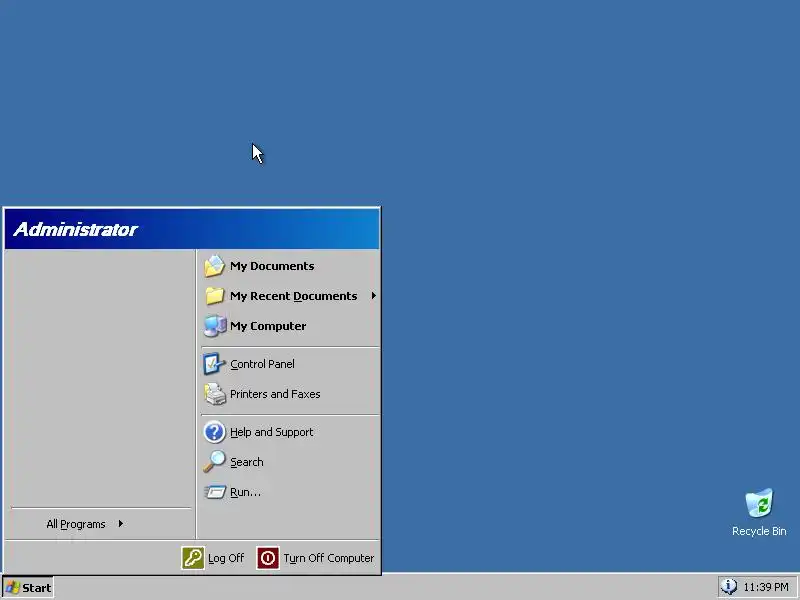Click the My Recent Documents folder icon
Viewport: 800px width, 600px height.
[214, 296]
